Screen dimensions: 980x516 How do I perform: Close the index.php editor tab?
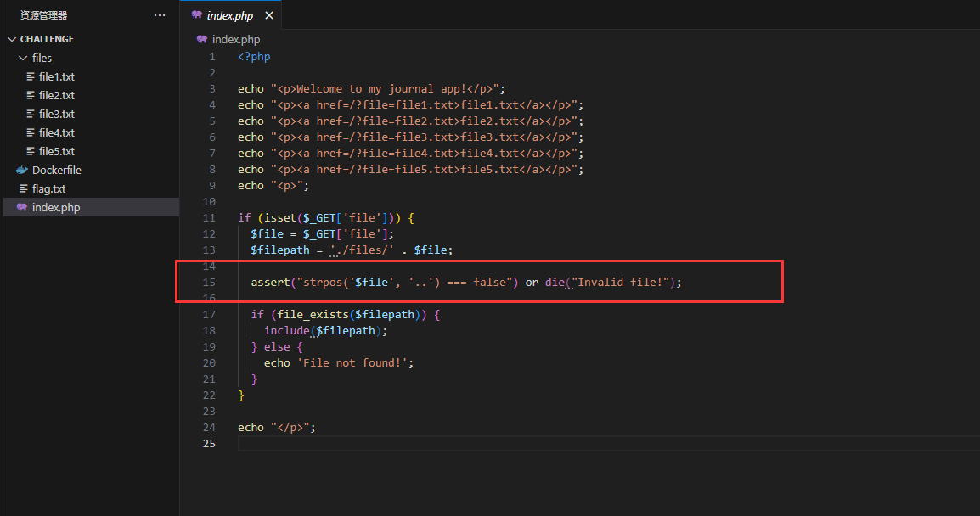269,15
